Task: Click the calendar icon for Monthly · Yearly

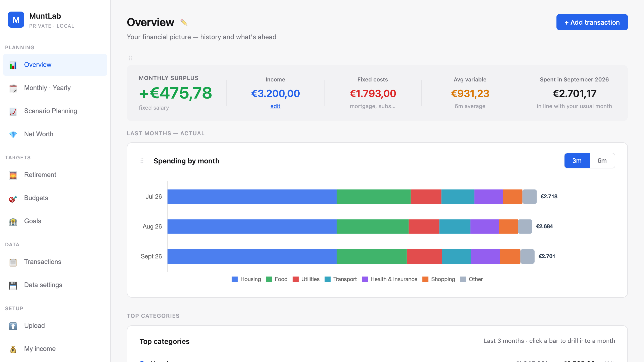Action: tap(13, 88)
